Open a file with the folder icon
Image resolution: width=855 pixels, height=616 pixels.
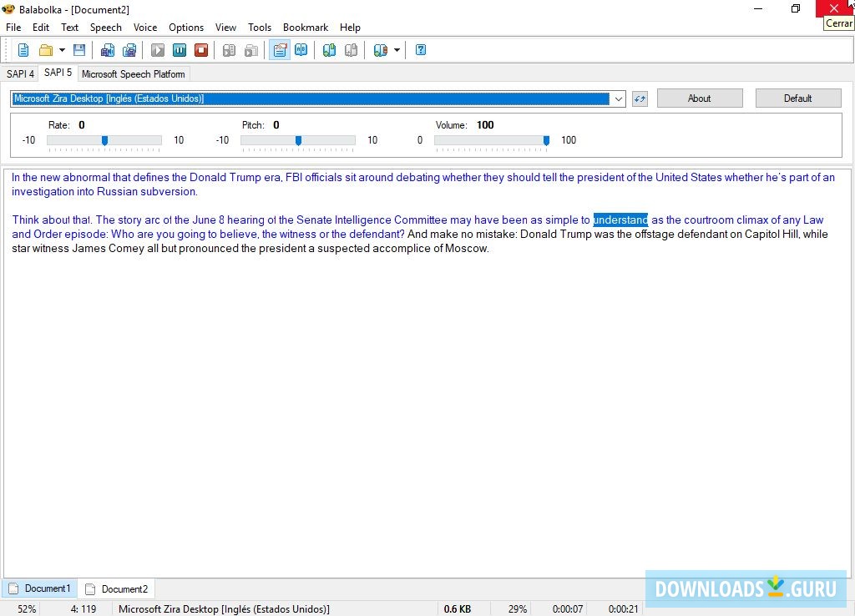pos(46,50)
